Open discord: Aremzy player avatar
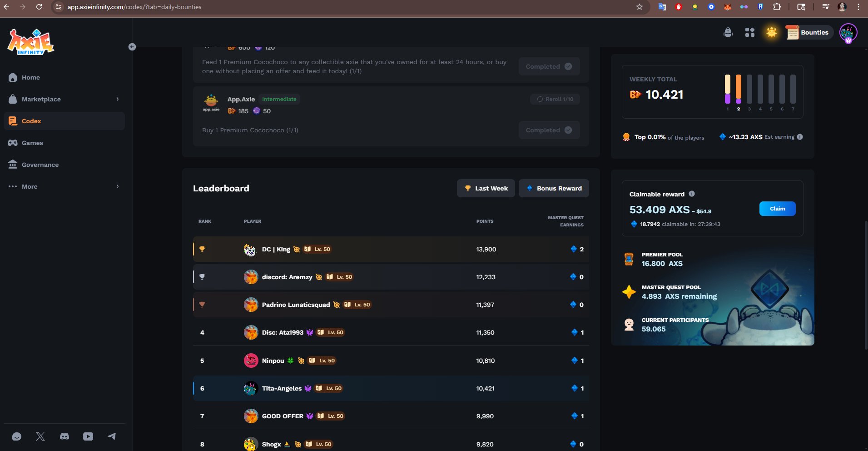This screenshot has width=868, height=451. click(x=251, y=277)
